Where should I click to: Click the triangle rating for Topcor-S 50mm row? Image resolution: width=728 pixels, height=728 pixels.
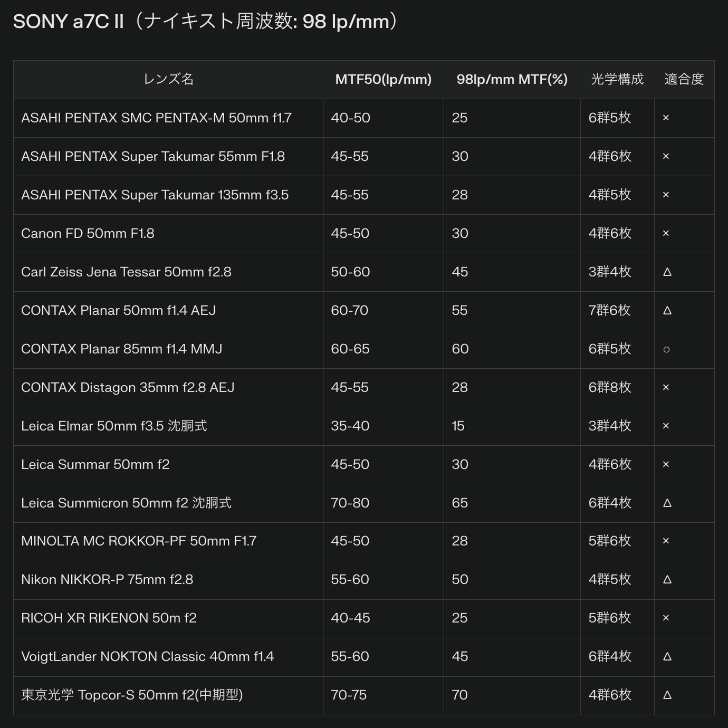point(667,695)
